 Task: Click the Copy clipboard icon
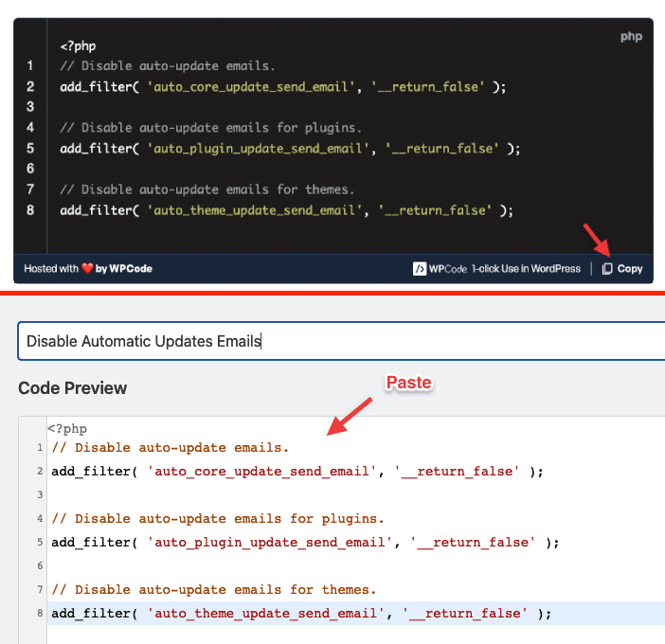(607, 269)
